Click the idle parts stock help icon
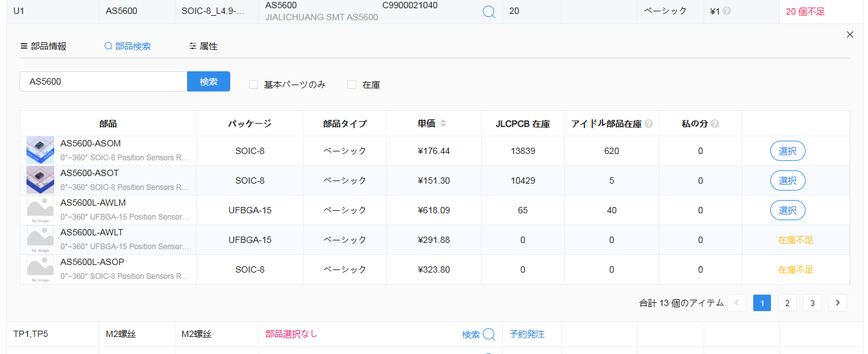868x354 pixels. point(649,124)
